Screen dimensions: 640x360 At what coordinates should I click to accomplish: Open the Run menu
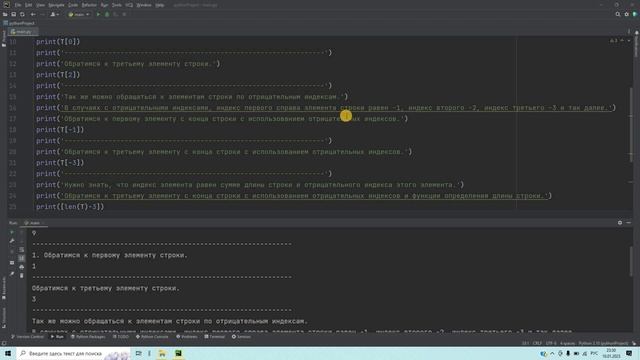tap(104, 5)
